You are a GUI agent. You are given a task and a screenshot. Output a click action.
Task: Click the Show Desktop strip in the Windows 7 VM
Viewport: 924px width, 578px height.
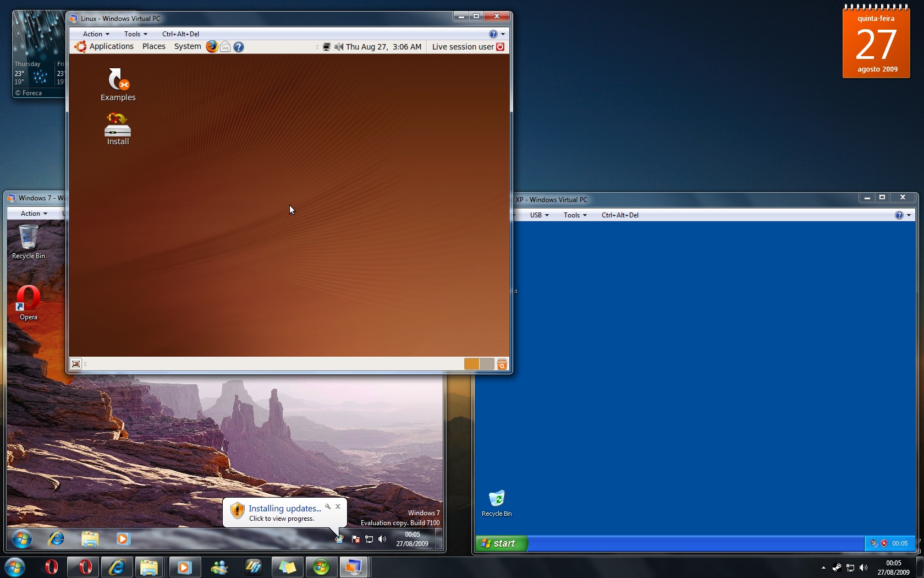(x=438, y=539)
